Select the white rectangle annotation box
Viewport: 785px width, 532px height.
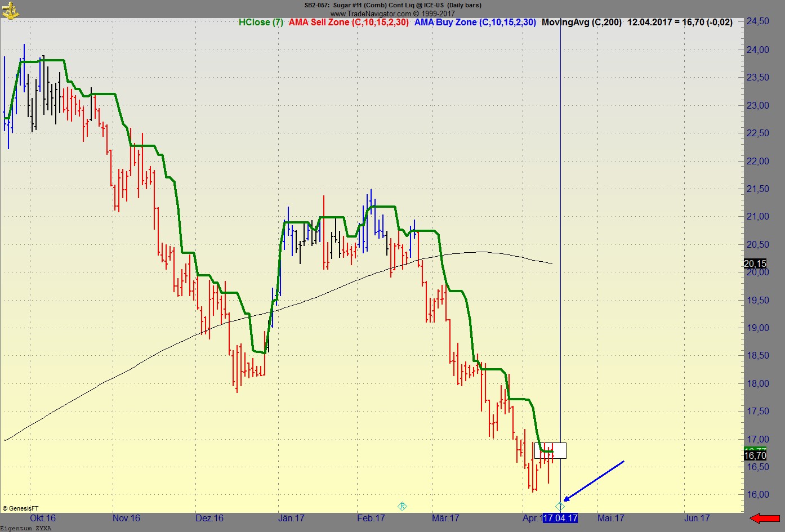[551, 450]
